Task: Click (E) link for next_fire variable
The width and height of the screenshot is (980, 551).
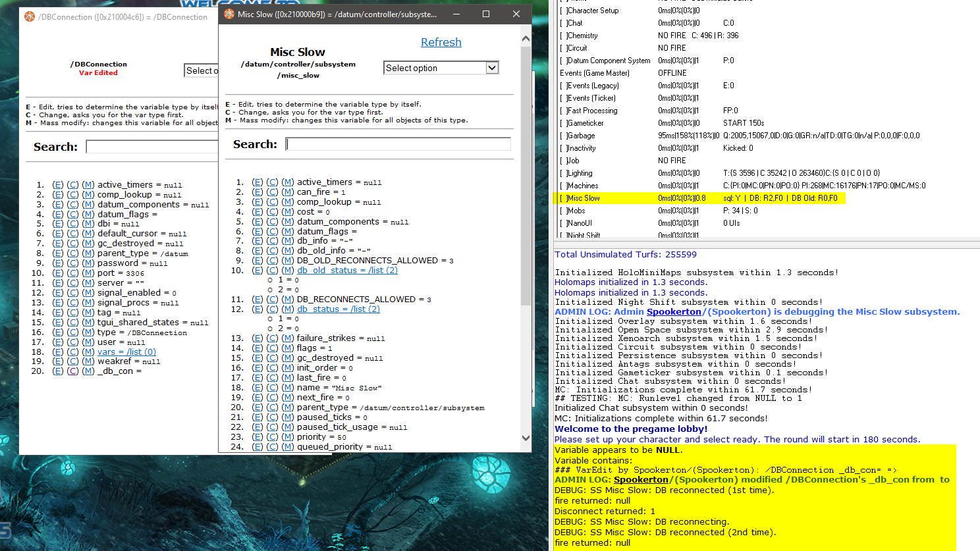Action: [258, 398]
